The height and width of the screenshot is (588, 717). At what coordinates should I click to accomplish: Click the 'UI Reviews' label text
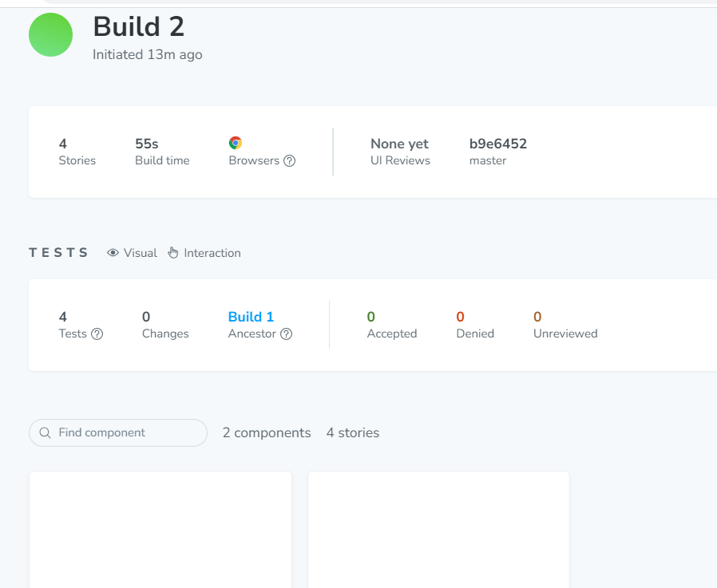point(400,161)
